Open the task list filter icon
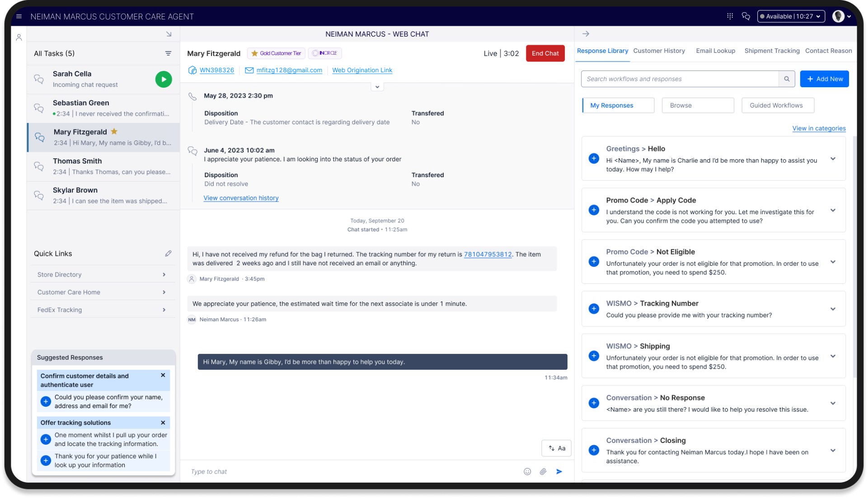Image resolution: width=868 pixels, height=498 pixels. tap(168, 53)
